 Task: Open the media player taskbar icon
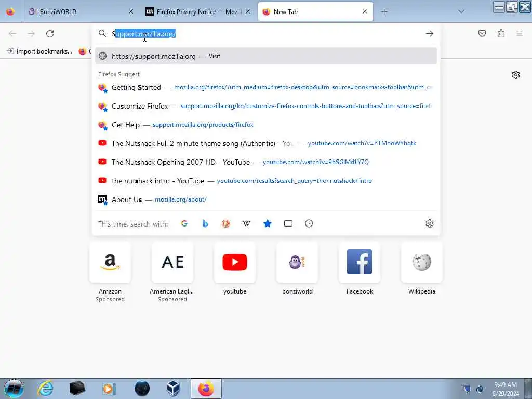[108, 389]
